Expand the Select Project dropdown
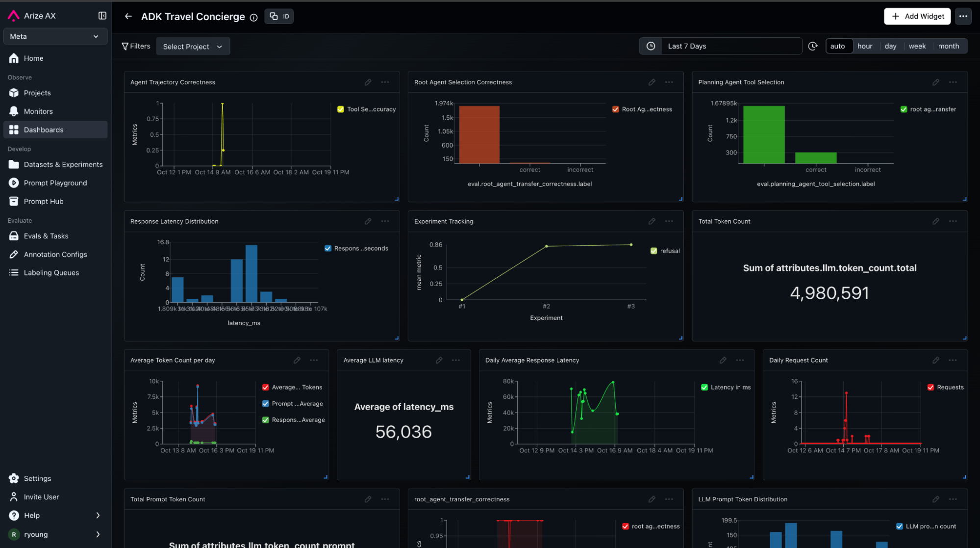 [x=193, y=47]
